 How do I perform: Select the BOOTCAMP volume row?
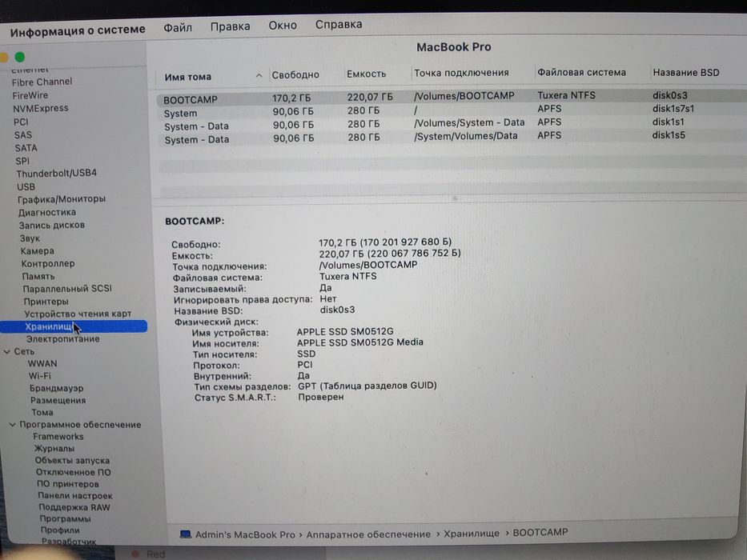click(x=452, y=97)
